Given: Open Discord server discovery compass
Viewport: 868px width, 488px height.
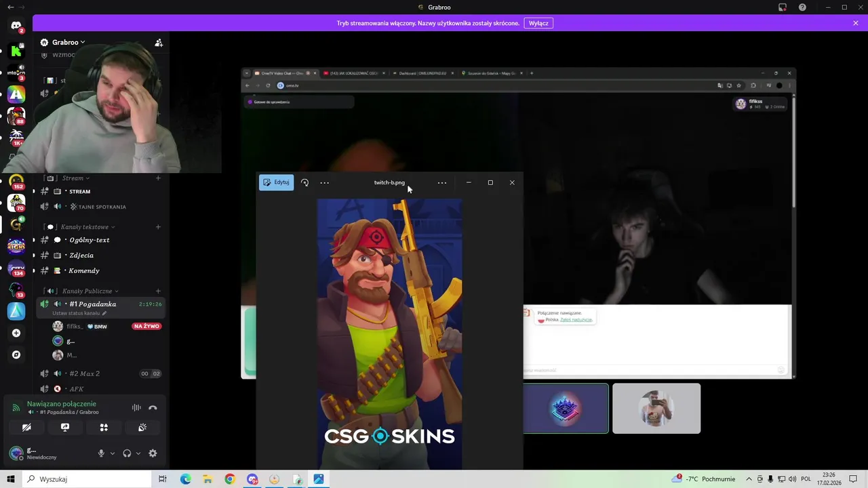Looking at the screenshot, I should (x=16, y=354).
